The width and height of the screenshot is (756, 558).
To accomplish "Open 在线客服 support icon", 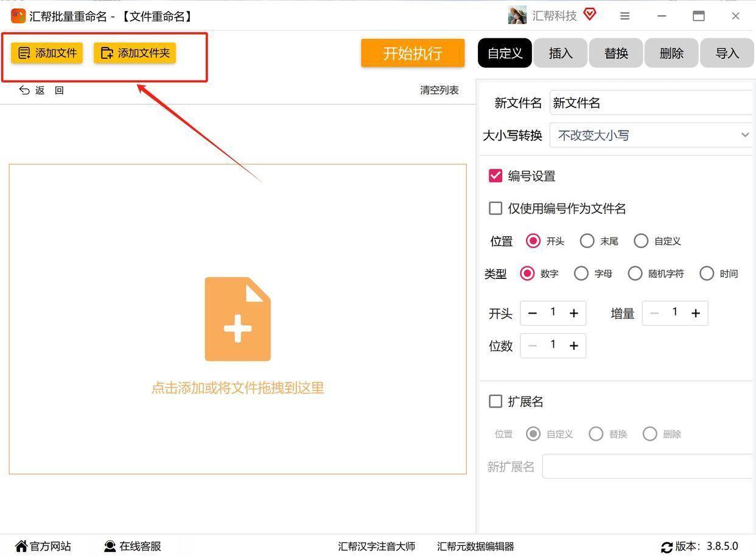I will pos(110,546).
